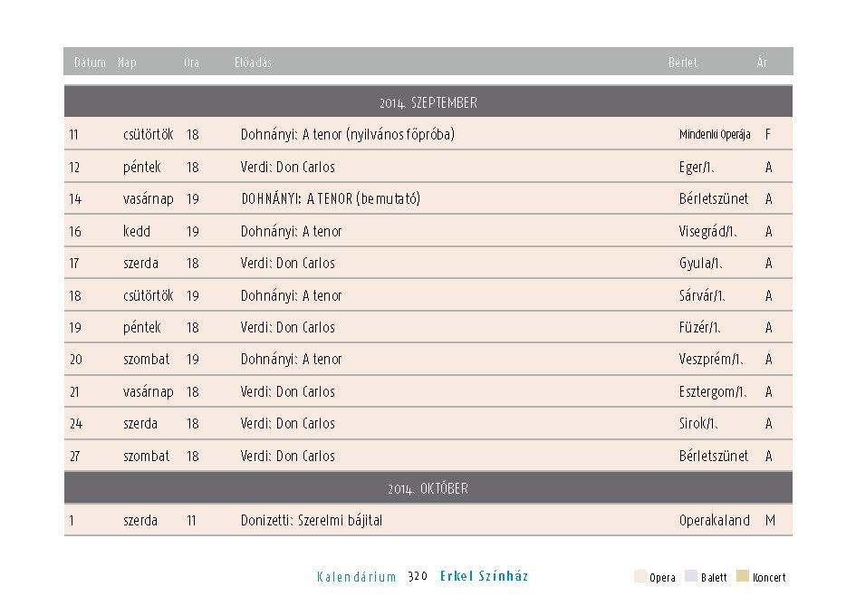Click "péntek" in the September 12 row

click(142, 167)
